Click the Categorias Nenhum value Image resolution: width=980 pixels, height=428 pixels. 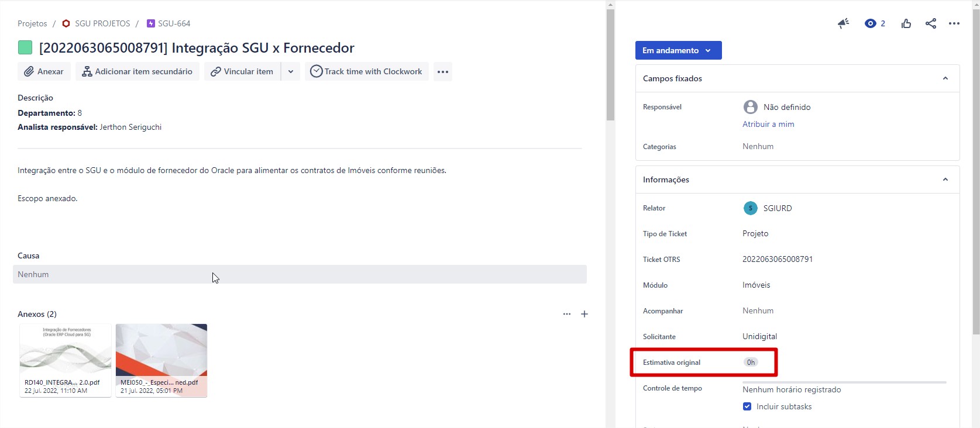[x=758, y=146]
